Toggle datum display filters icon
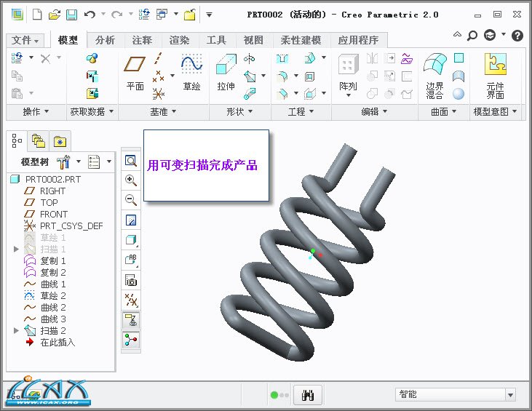 [131, 300]
